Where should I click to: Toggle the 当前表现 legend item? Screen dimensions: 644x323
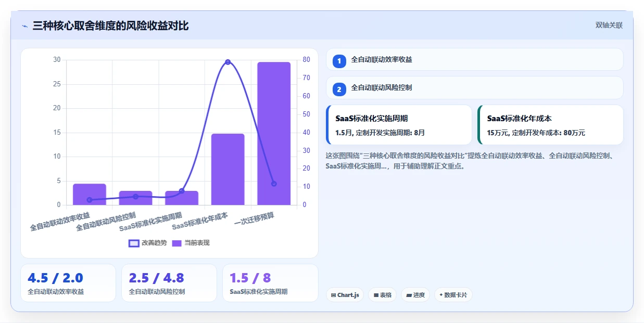191,243
